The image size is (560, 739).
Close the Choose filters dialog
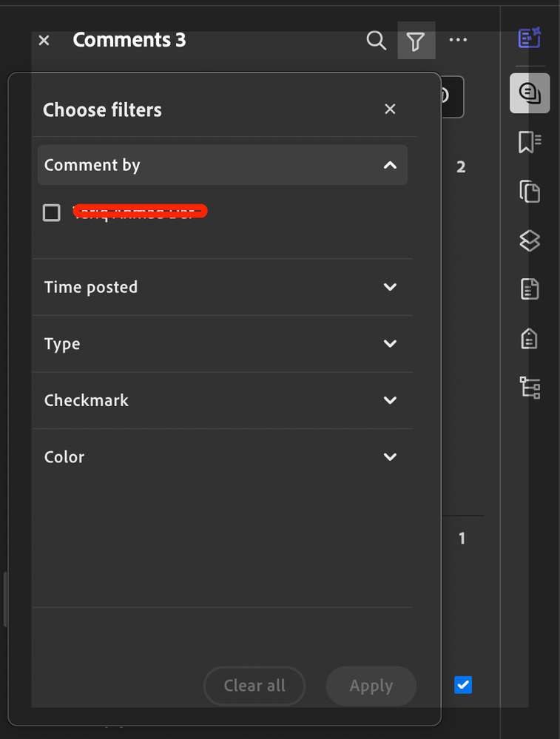click(x=390, y=109)
